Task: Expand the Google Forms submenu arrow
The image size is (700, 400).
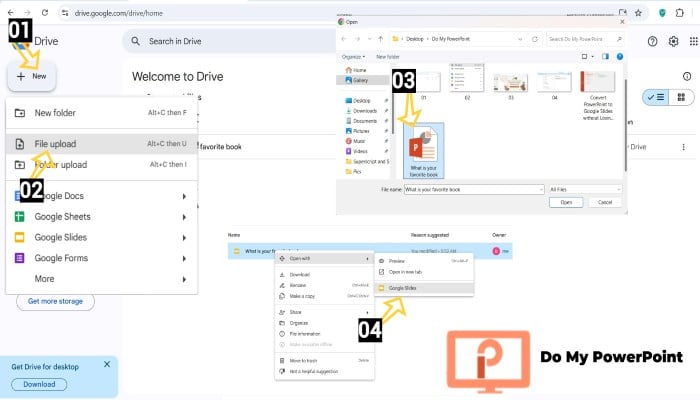Action: [184, 258]
